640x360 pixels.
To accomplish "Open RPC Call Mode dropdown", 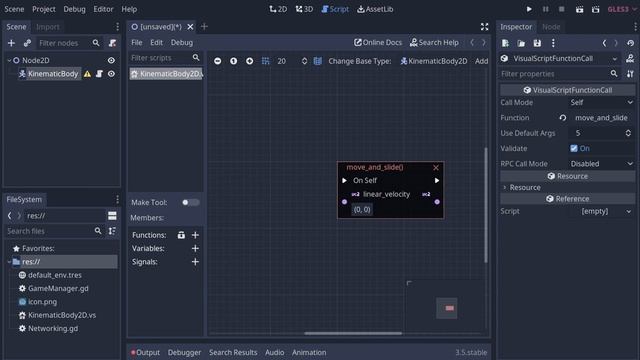I will tap(602, 164).
